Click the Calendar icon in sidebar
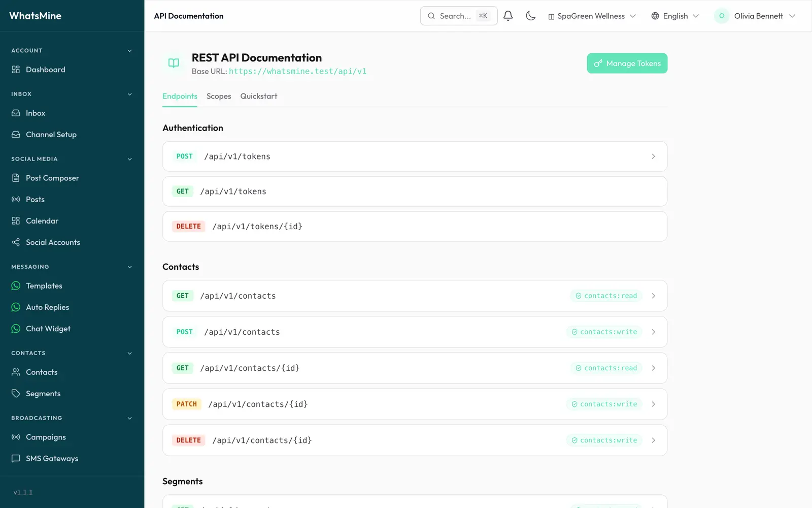This screenshot has width=812, height=508. point(16,221)
